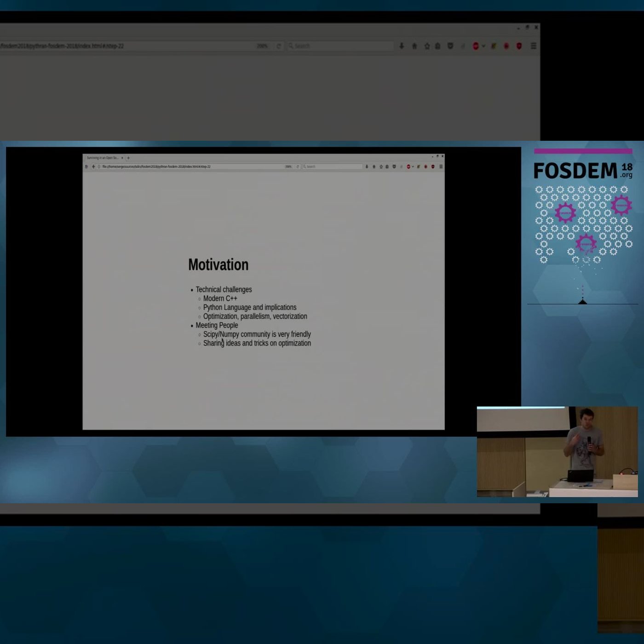Image resolution: width=644 pixels, height=644 pixels.
Task: Focus the Search box in the background browser
Action: 340,46
